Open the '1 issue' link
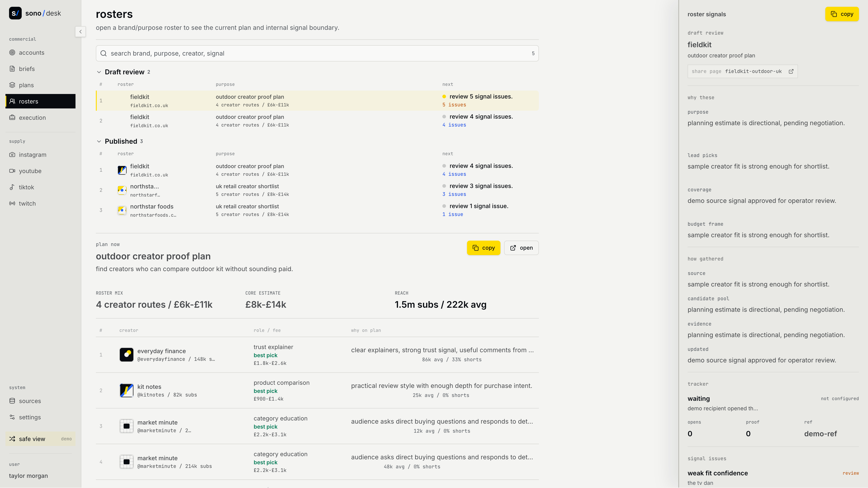This screenshot has height=488, width=868. [x=453, y=215]
